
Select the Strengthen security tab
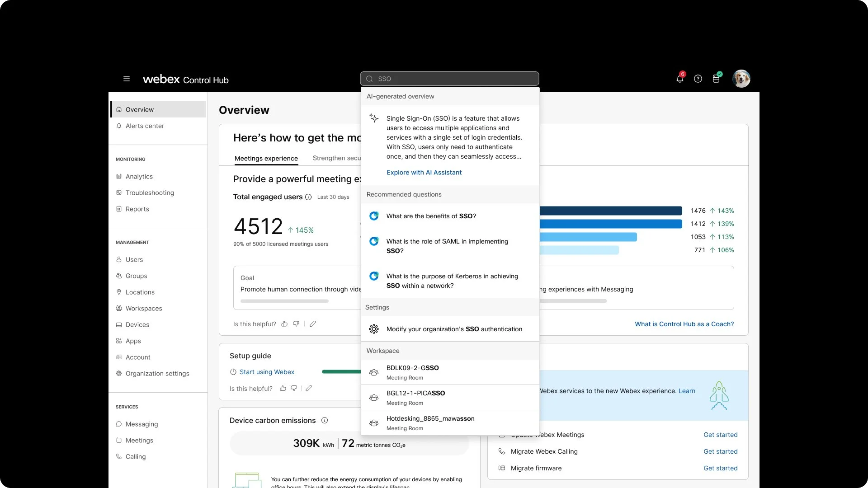[337, 158]
